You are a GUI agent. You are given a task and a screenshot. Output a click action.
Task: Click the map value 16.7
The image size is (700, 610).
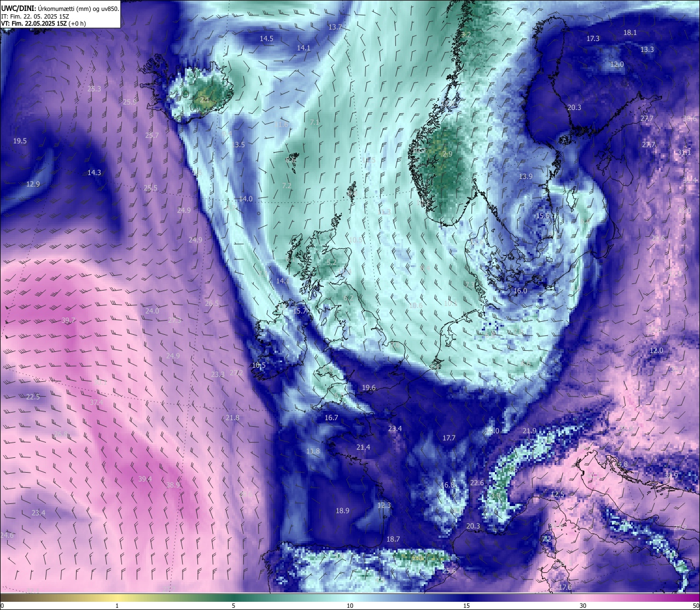tap(331, 418)
